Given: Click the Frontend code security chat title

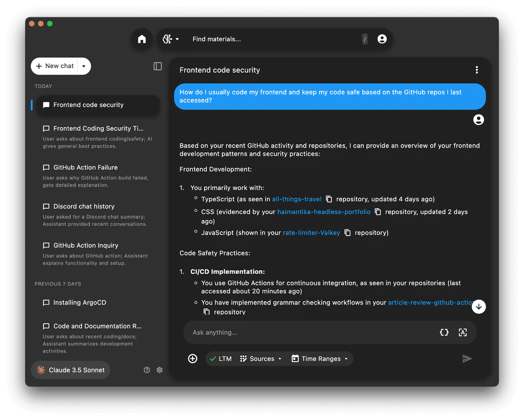Looking at the screenshot, I should pyautogui.click(x=220, y=70).
